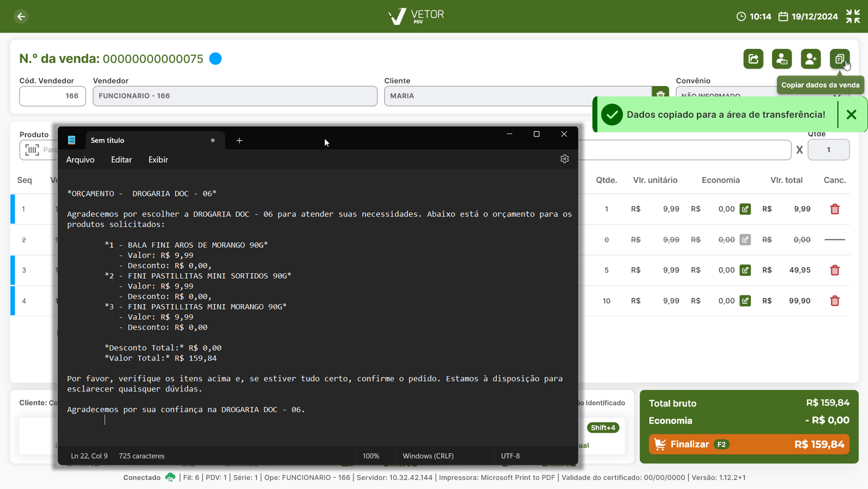The height and width of the screenshot is (489, 868).
Task: Click the 725 caracteres status text
Action: pos(142,456)
